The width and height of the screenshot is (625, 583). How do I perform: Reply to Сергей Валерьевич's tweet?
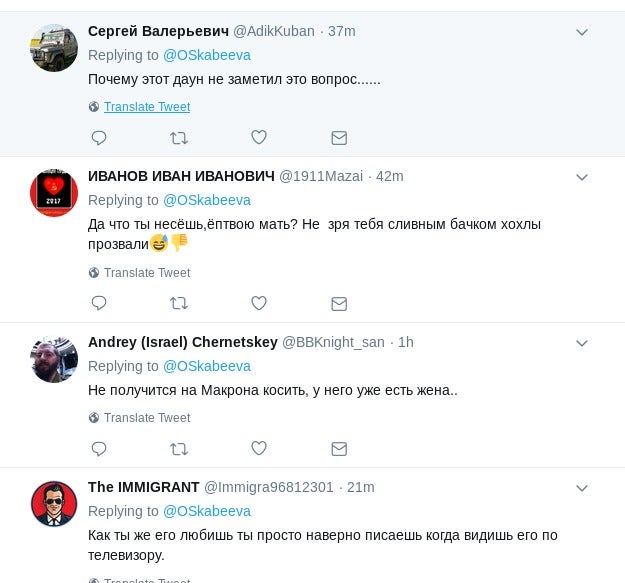pos(99,138)
